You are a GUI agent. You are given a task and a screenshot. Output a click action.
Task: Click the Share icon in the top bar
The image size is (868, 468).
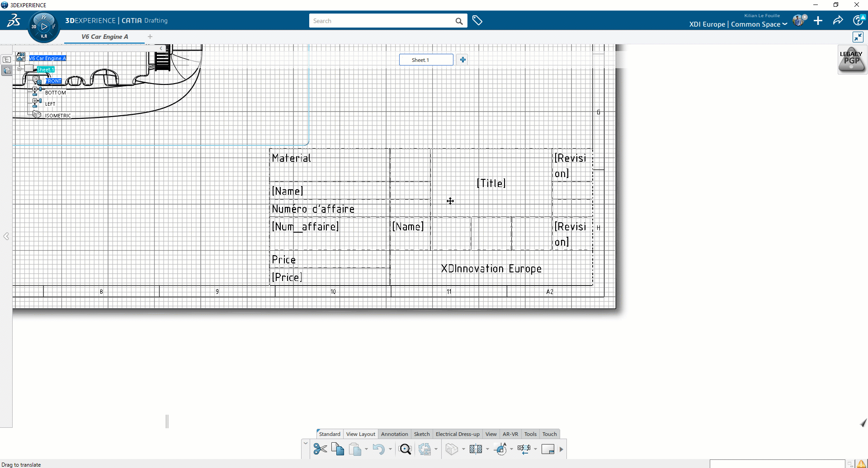pyautogui.click(x=838, y=20)
